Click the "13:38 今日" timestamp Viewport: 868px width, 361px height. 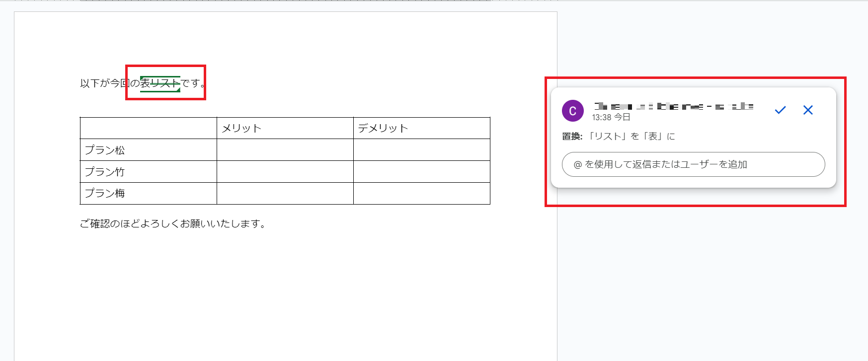tap(611, 118)
